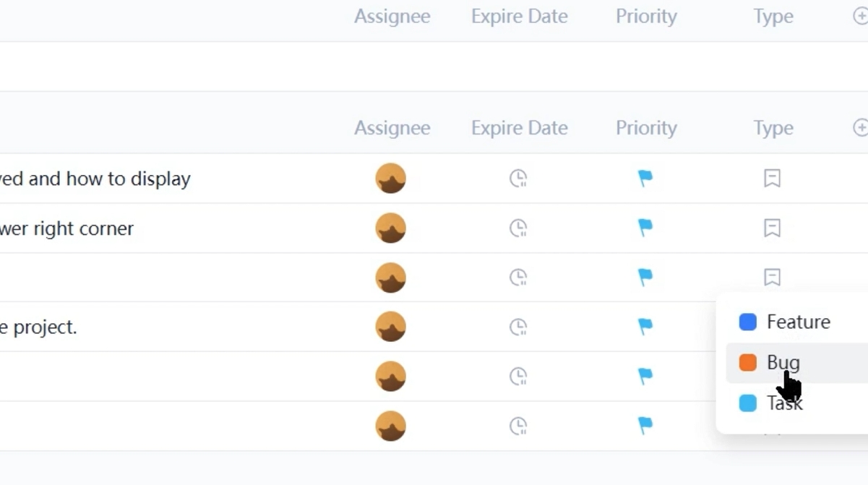868x485 pixels.
Task: Click the blue Feature color square
Action: click(x=748, y=322)
